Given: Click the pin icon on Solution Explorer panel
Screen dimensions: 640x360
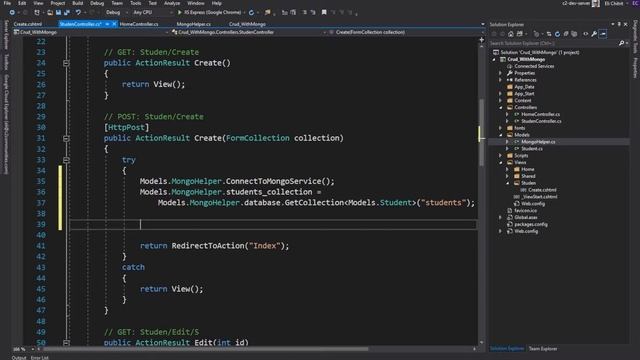Looking at the screenshot, I should point(619,24).
